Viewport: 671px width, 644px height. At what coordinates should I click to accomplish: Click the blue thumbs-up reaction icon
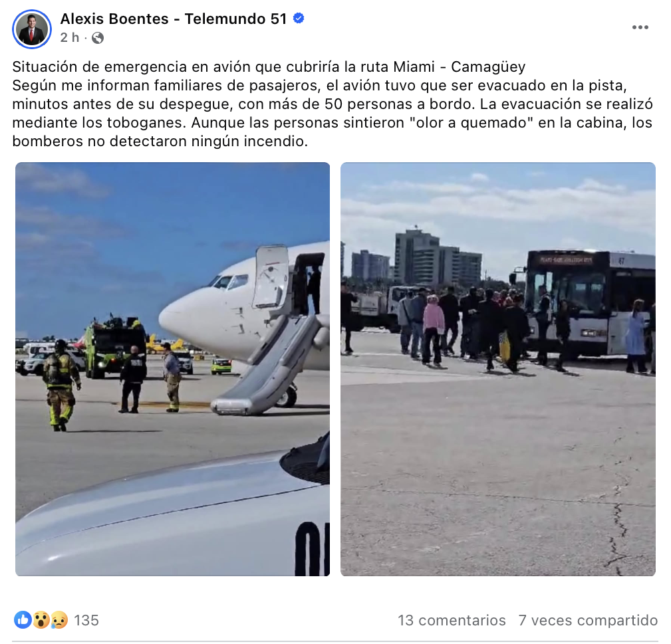pyautogui.click(x=23, y=619)
